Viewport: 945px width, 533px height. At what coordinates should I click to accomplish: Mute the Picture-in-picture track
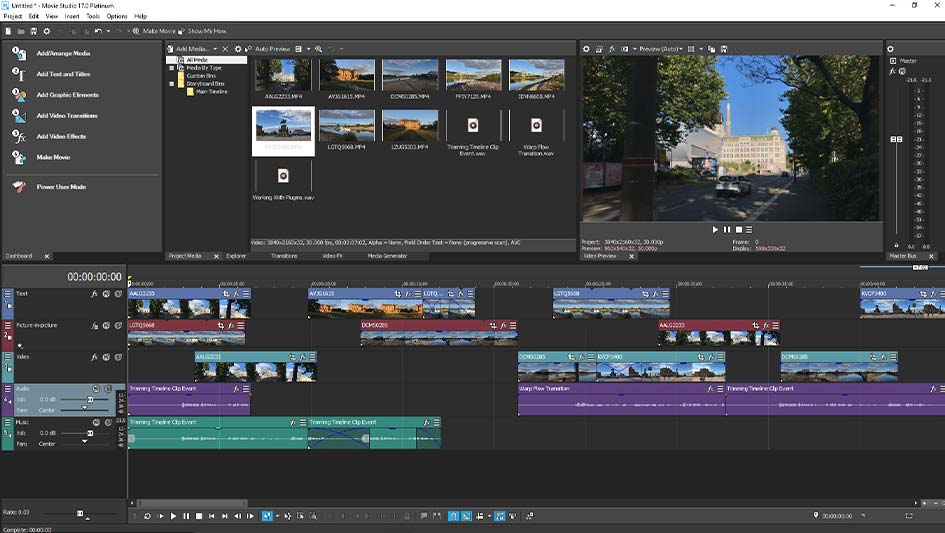click(106, 326)
